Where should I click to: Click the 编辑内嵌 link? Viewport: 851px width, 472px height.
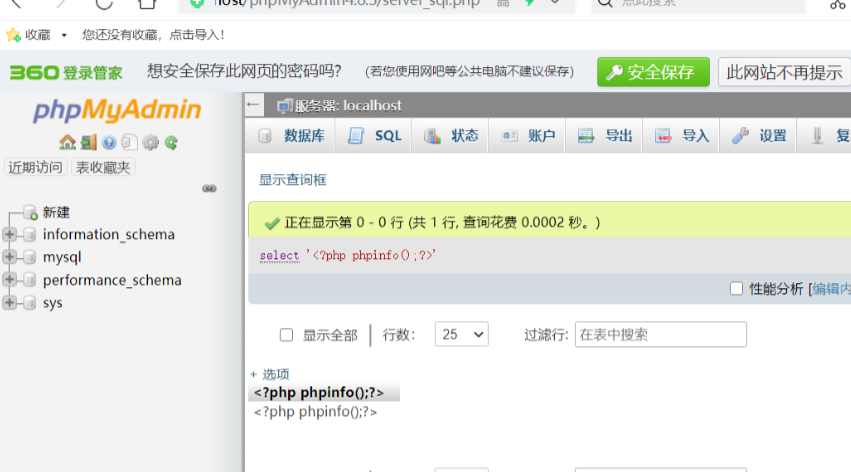pos(831,289)
